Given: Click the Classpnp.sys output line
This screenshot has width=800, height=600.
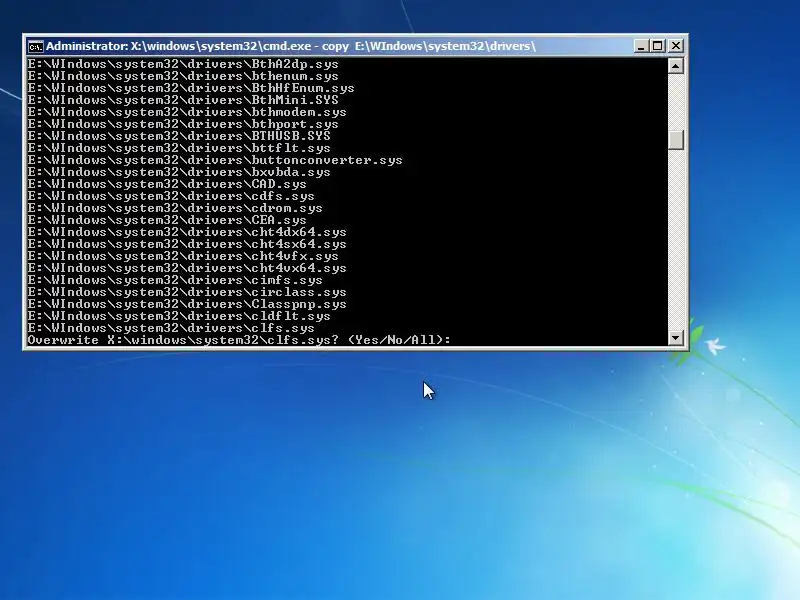Looking at the screenshot, I should 187,304.
